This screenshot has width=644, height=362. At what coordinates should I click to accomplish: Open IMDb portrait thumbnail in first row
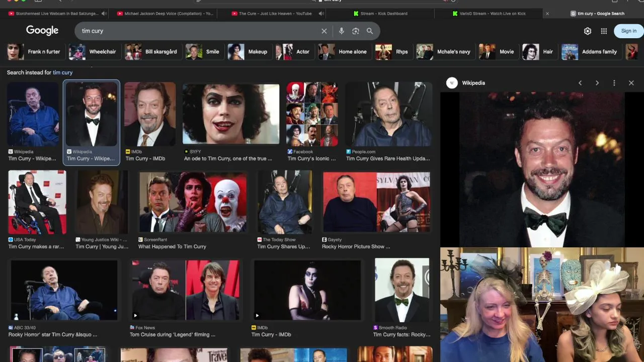(150, 114)
